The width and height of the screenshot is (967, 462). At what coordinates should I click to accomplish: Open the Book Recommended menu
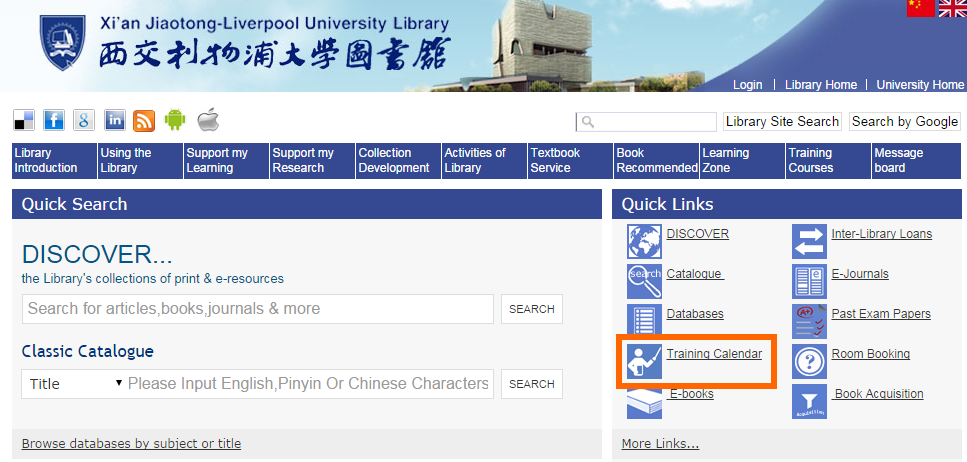[657, 161]
